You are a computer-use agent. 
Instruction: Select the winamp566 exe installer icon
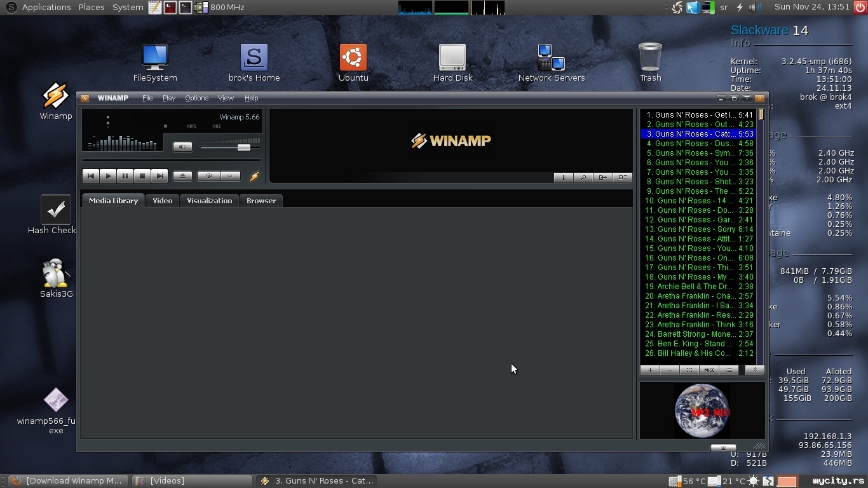pos(56,411)
